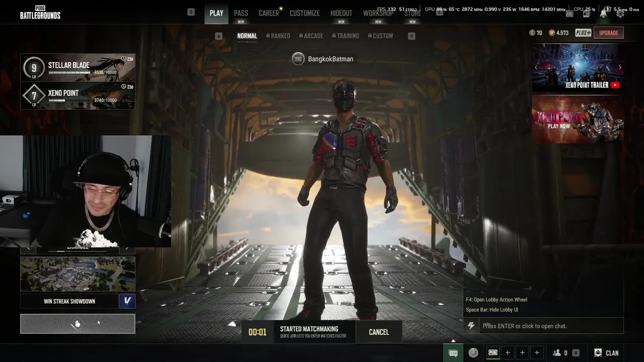Cancel matchmaking
Image resolution: width=644 pixels, height=362 pixels.
pos(379,332)
